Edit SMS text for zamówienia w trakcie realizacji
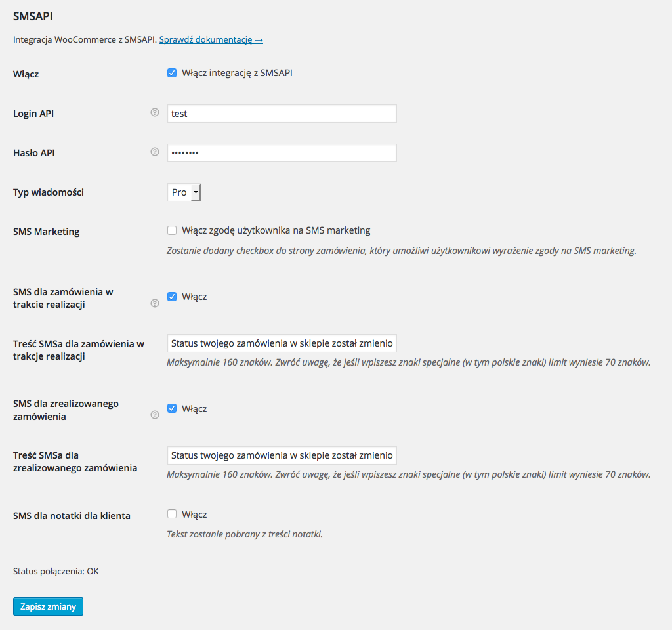Image resolution: width=672 pixels, height=630 pixels. 282,343
